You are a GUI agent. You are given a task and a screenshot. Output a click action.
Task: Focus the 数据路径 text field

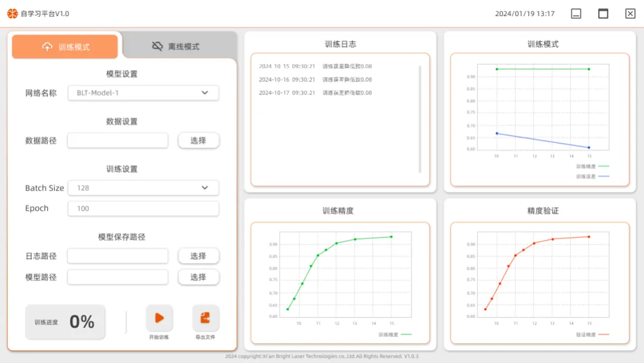[x=117, y=140]
